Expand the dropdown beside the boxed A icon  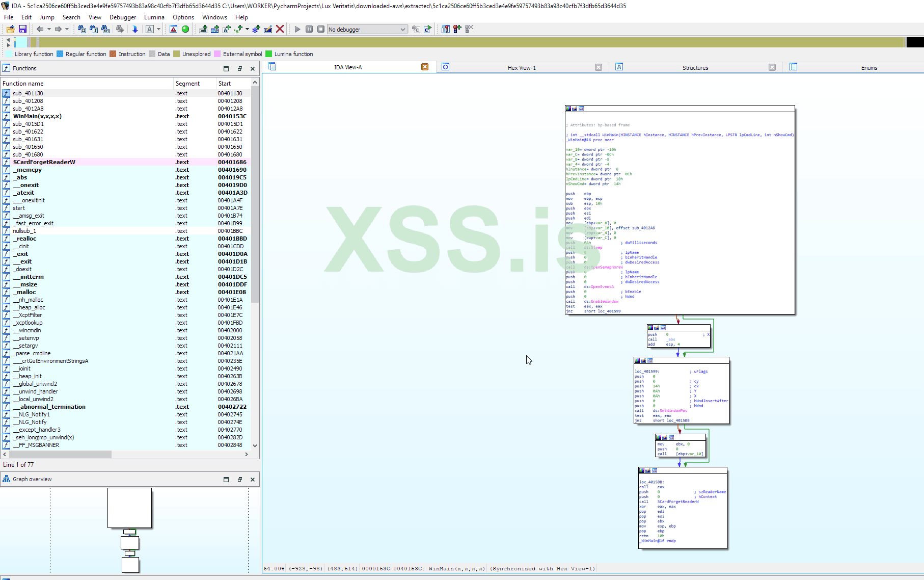click(158, 29)
